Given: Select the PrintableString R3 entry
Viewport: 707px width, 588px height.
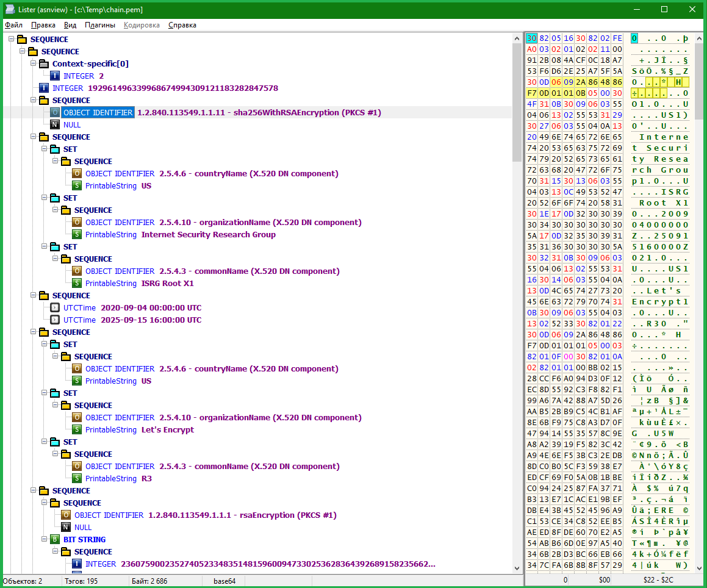Looking at the screenshot, I should 118,479.
